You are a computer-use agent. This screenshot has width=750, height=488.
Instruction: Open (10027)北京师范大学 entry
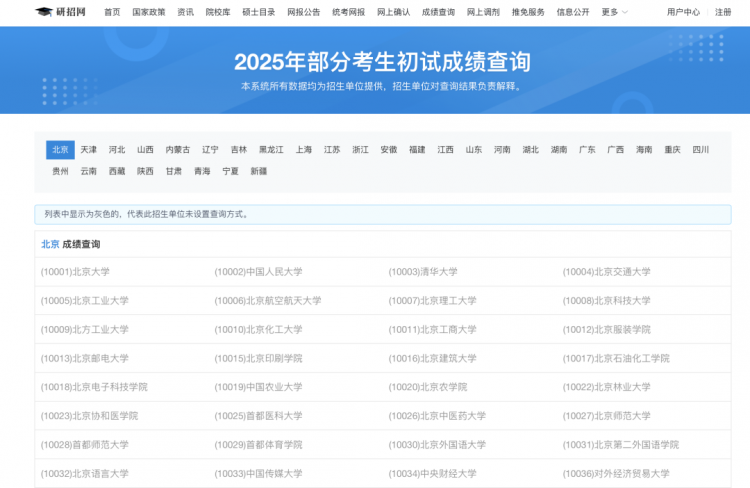[607, 416]
